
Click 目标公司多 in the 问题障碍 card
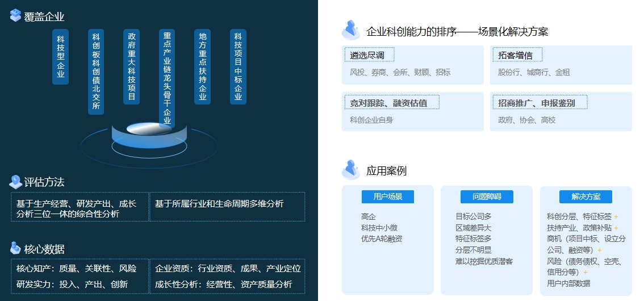(473, 216)
